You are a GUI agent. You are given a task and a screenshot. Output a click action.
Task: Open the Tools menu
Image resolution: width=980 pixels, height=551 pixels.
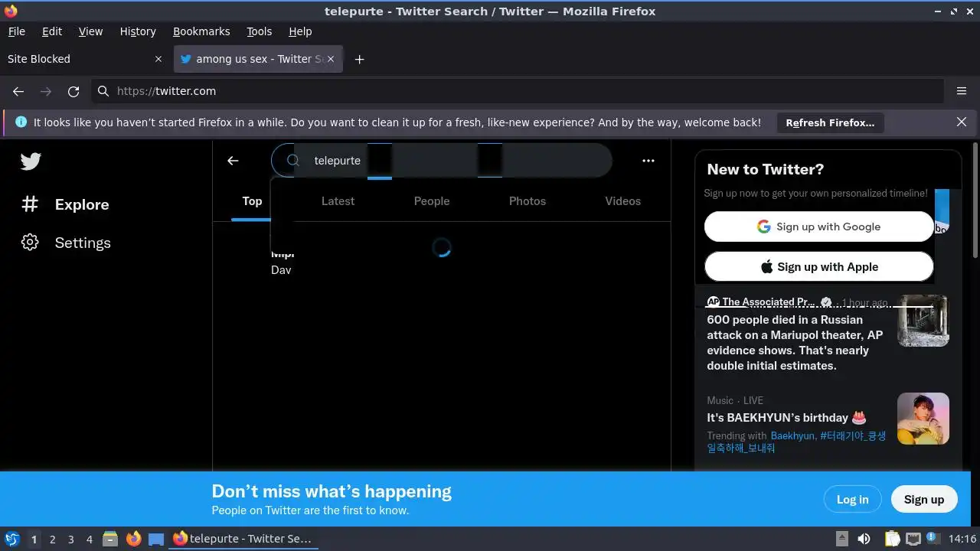(259, 31)
